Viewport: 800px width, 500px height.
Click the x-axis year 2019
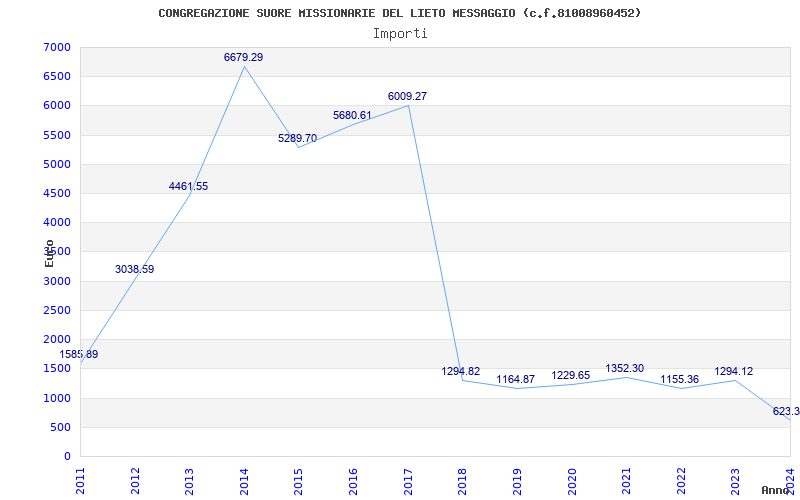pyautogui.click(x=517, y=481)
